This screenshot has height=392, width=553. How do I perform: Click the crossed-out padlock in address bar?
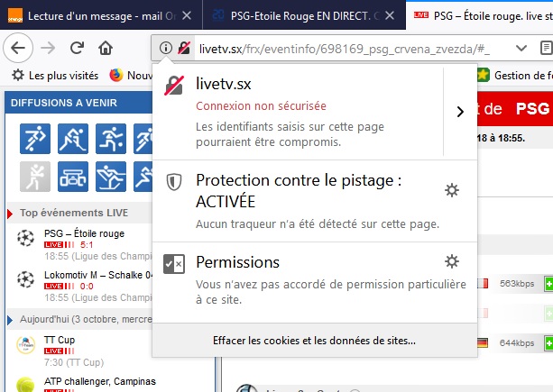coord(184,48)
